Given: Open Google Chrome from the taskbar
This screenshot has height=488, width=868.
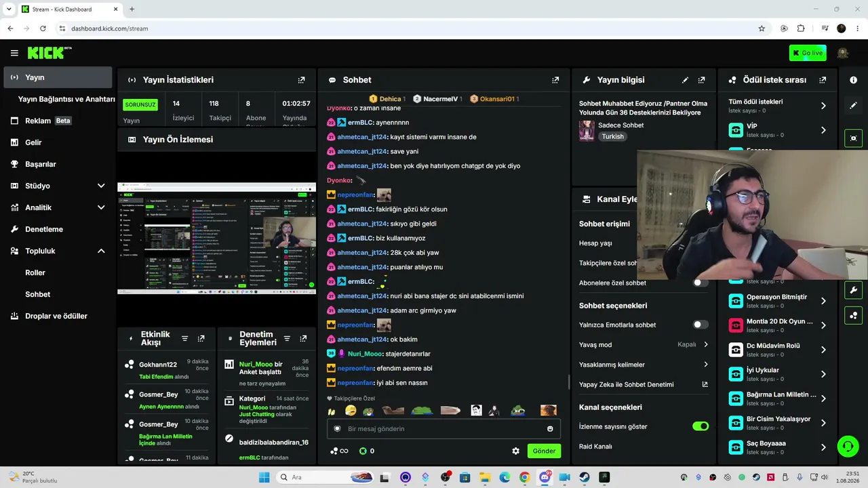Looking at the screenshot, I should (524, 477).
